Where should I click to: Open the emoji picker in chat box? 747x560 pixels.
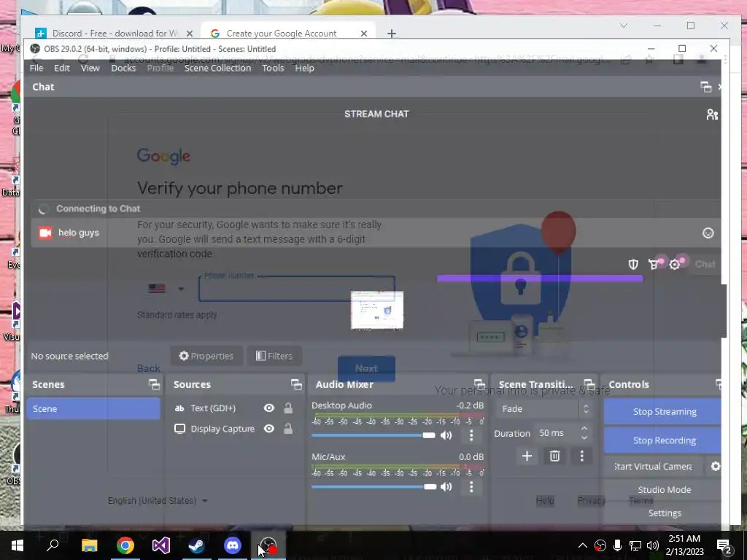(708, 233)
